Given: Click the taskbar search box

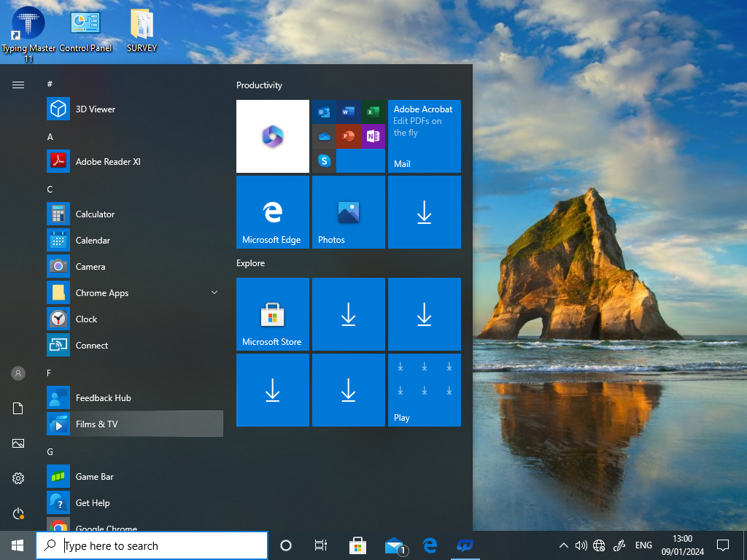Looking at the screenshot, I should pyautogui.click(x=152, y=545).
